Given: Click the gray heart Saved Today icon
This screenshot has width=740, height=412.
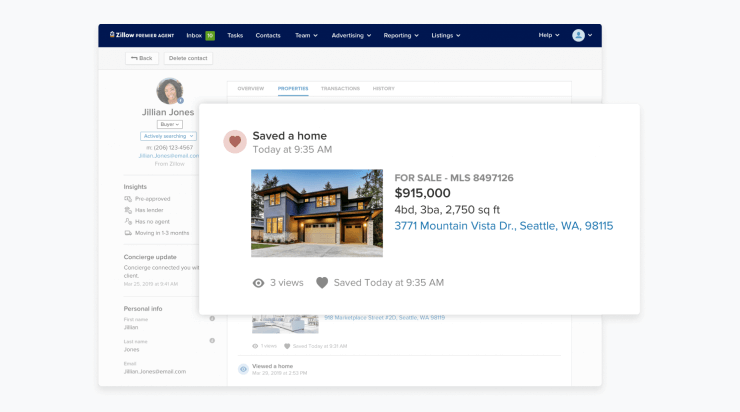Looking at the screenshot, I should point(322,283).
